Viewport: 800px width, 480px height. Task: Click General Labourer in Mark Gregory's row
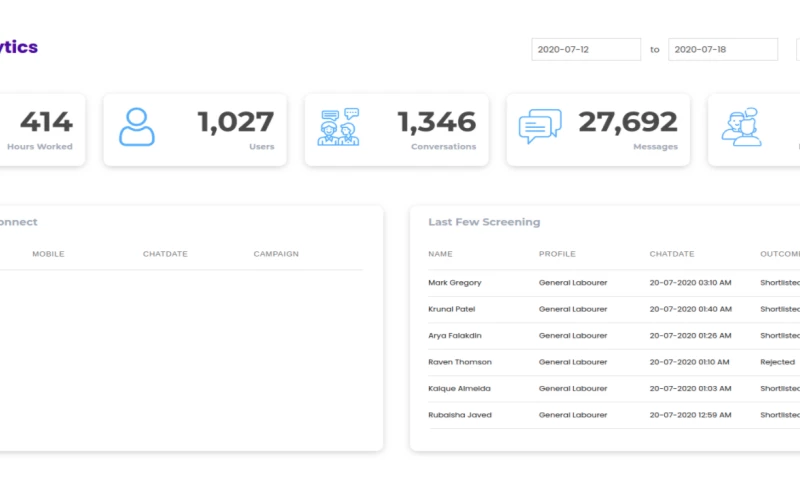pos(573,283)
